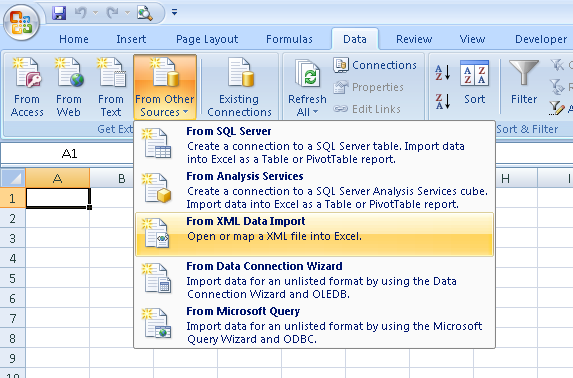The height and width of the screenshot is (378, 573).
Task: Open Existing Connections
Action: [x=239, y=87]
